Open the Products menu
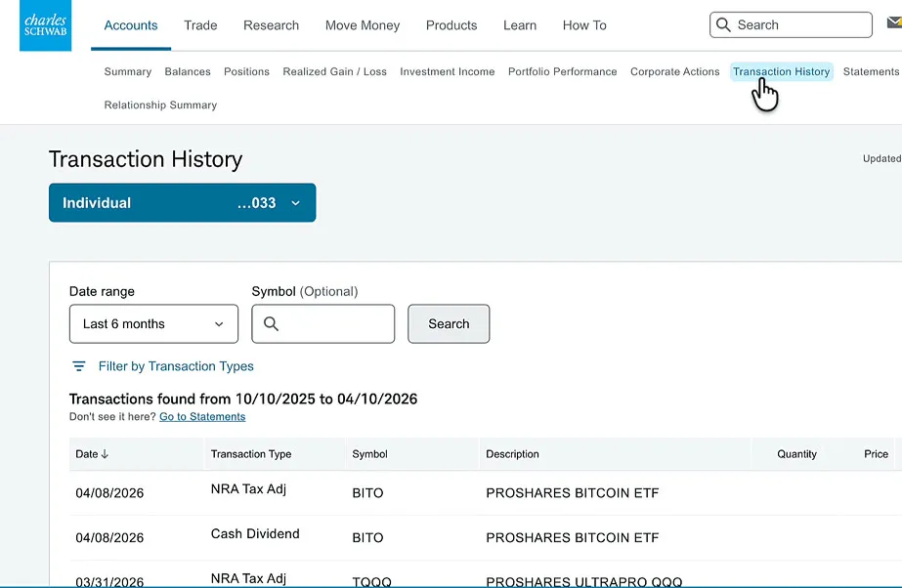The height and width of the screenshot is (588, 902). [x=451, y=25]
